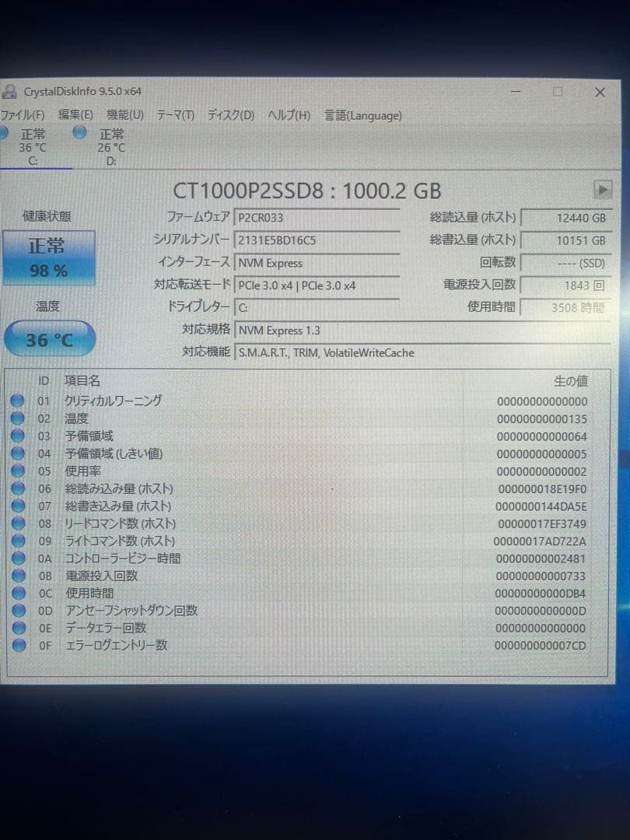This screenshot has height=840, width=630.
Task: Switch to the D: drive tab
Action: [111, 148]
